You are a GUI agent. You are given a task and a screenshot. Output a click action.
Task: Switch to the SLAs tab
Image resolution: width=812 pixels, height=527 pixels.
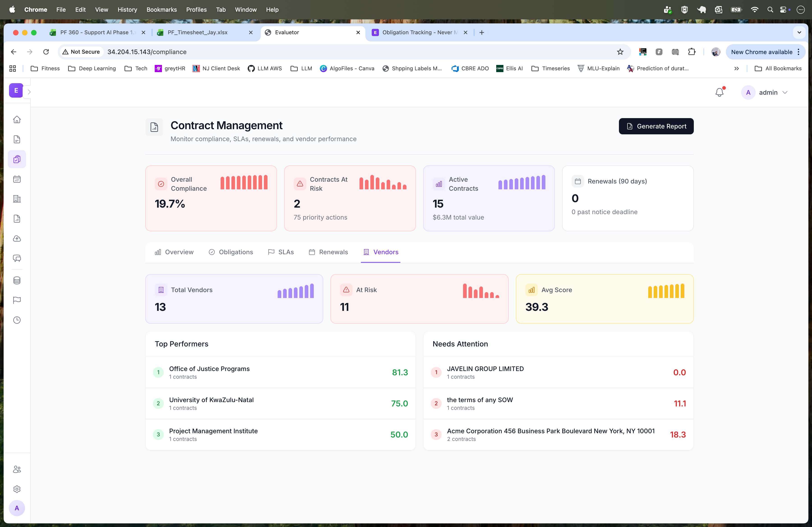[281, 252]
